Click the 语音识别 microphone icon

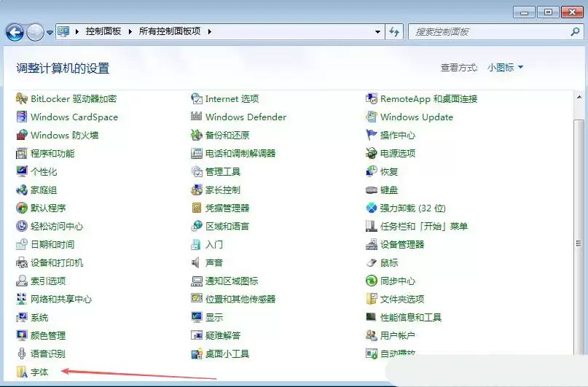pos(22,353)
